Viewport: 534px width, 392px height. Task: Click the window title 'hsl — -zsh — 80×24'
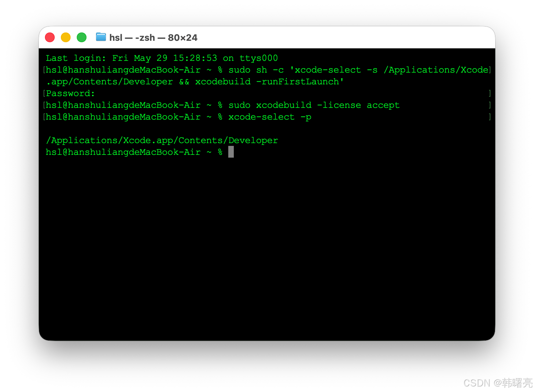pyautogui.click(x=153, y=38)
